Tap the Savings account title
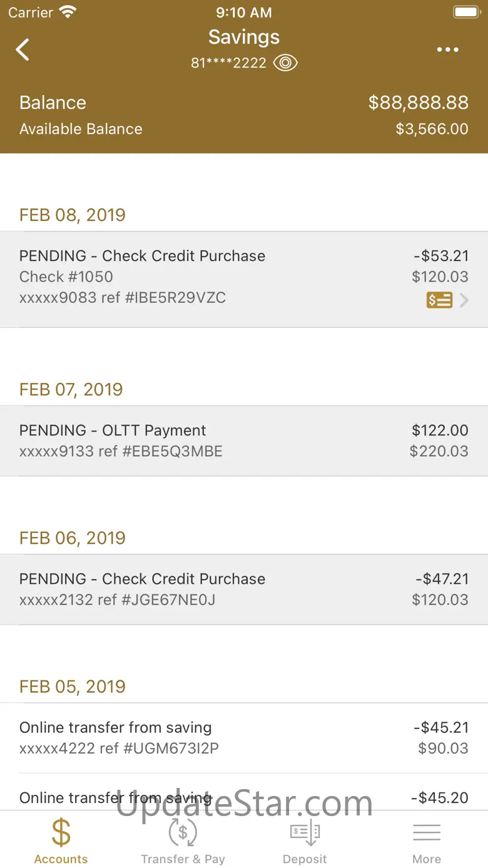 pos(244,37)
